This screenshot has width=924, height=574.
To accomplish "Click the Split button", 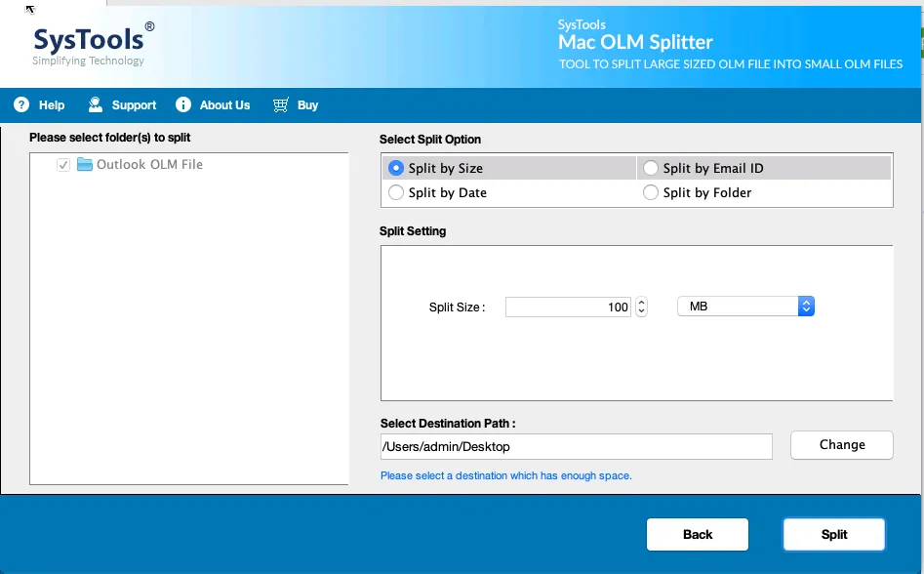I will (x=834, y=535).
